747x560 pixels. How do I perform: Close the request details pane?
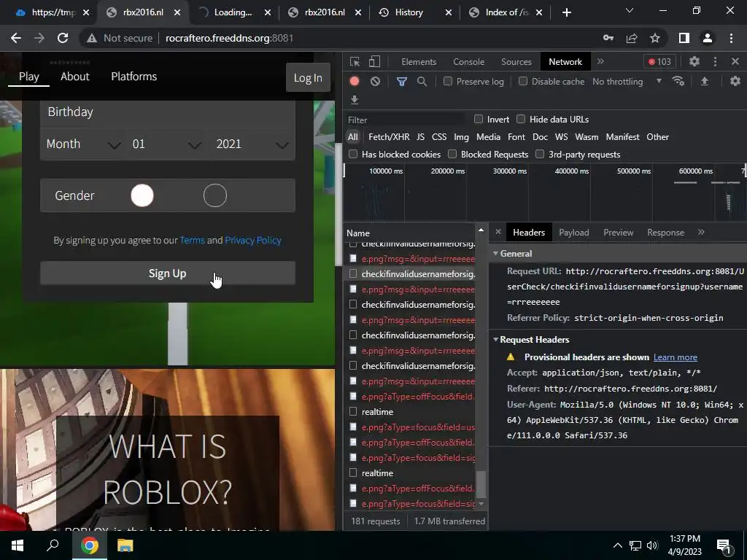(498, 232)
